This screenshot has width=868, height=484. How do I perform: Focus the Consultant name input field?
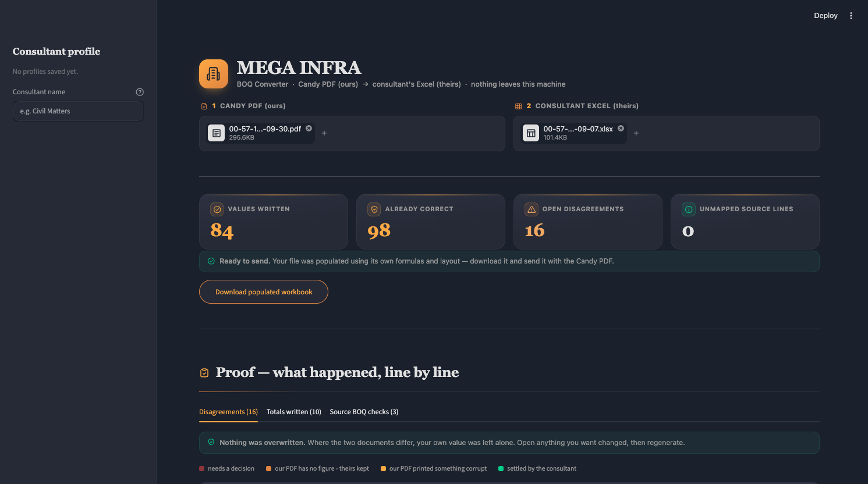point(78,111)
